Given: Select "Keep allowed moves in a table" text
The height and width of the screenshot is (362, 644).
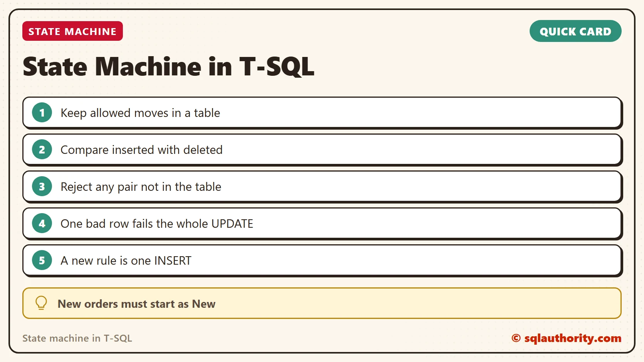Looking at the screenshot, I should coord(140,113).
